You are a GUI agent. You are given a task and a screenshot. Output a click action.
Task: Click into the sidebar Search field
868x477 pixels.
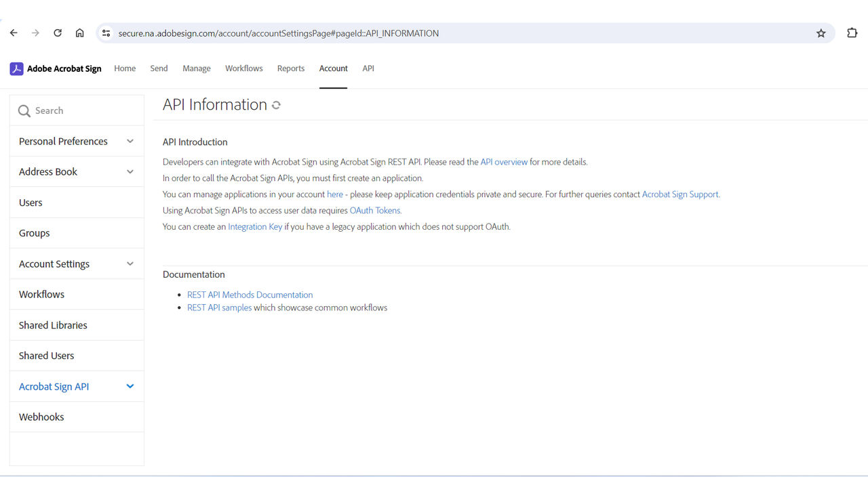pos(77,110)
